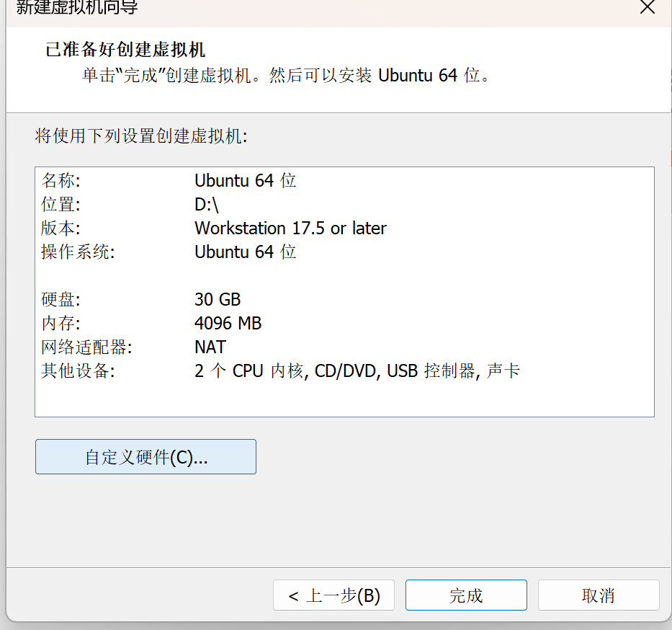Click the location value D:\
This screenshot has width=672, height=630.
coord(207,205)
